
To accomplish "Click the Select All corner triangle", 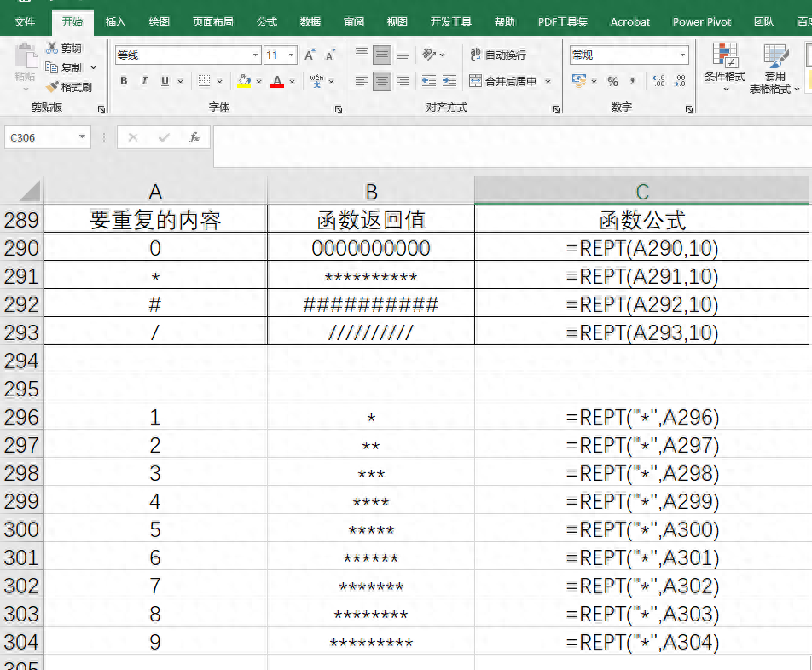I will pyautogui.click(x=30, y=191).
